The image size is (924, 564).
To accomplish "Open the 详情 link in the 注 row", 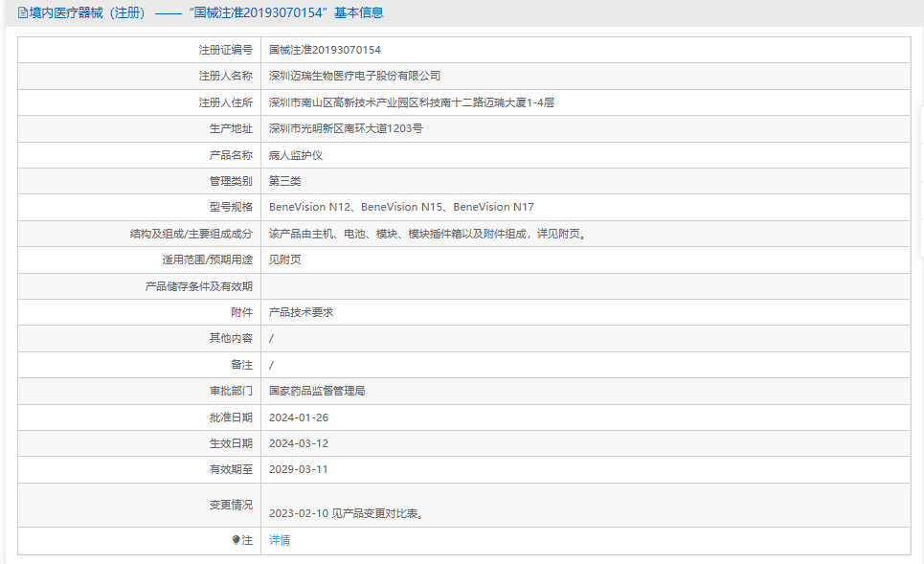I will tap(280, 540).
